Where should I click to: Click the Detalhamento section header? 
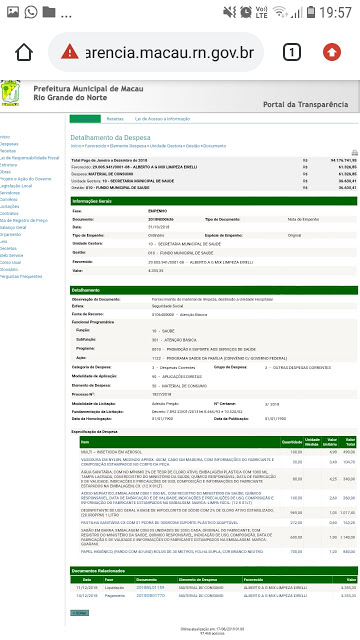214,290
